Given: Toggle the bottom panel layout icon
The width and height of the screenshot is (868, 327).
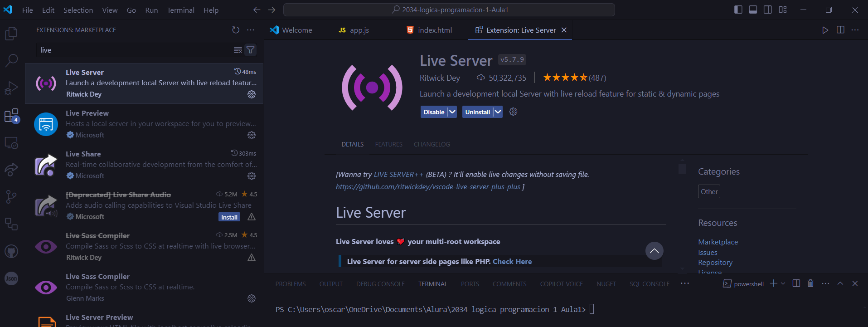Looking at the screenshot, I should coord(753,10).
